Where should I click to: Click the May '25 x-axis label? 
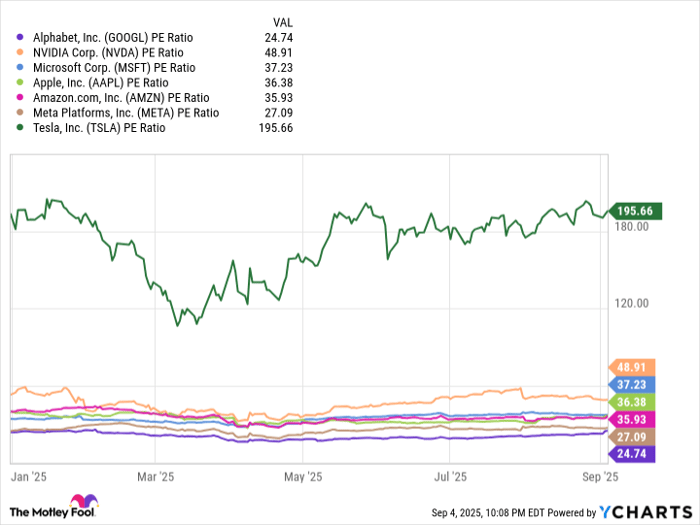pyautogui.click(x=303, y=477)
